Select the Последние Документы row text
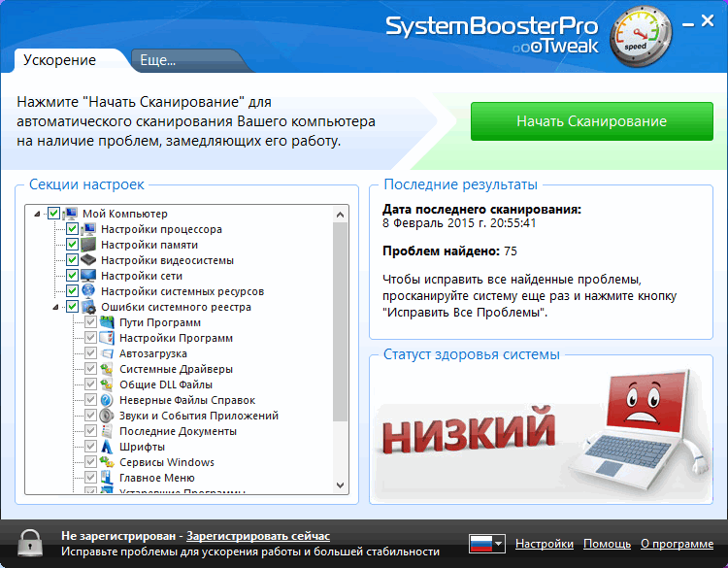728x568 pixels. coord(178,431)
